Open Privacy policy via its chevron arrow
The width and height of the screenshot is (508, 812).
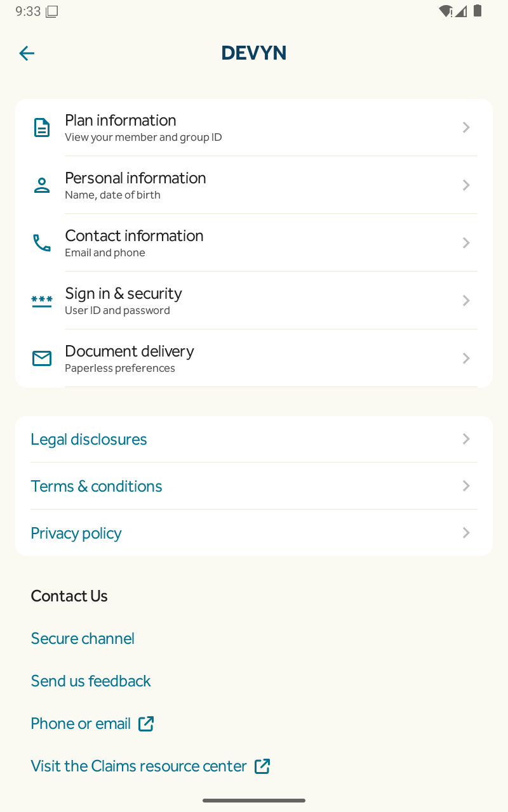click(466, 533)
